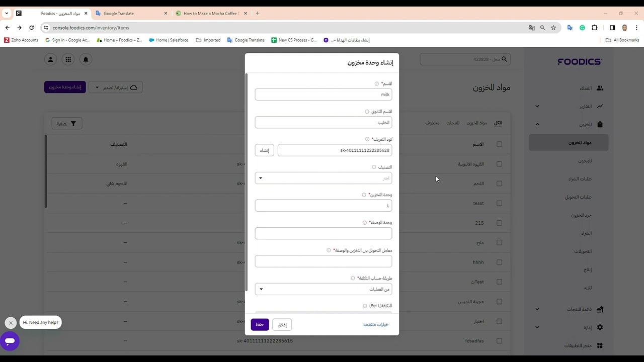The image size is (644, 362).
Task: Click the info icon next to الاسم label
Action: [376, 84]
